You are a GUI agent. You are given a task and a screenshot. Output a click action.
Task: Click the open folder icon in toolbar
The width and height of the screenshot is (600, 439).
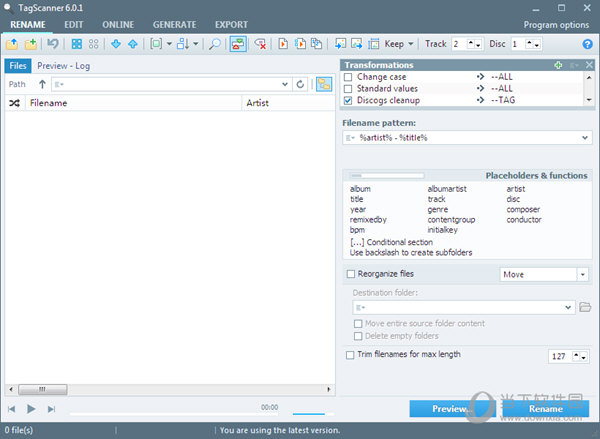click(12, 44)
